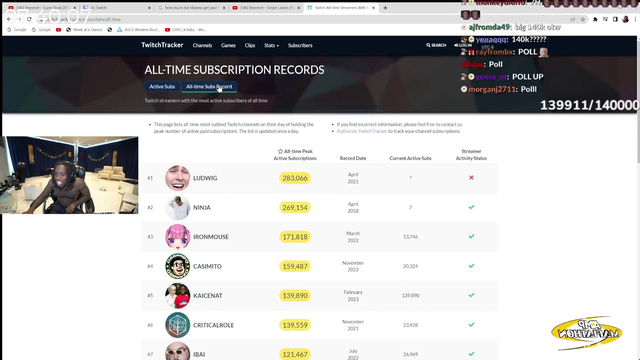Open KaiCenat's avatar
Screen dimensions: 640x360
178,296
